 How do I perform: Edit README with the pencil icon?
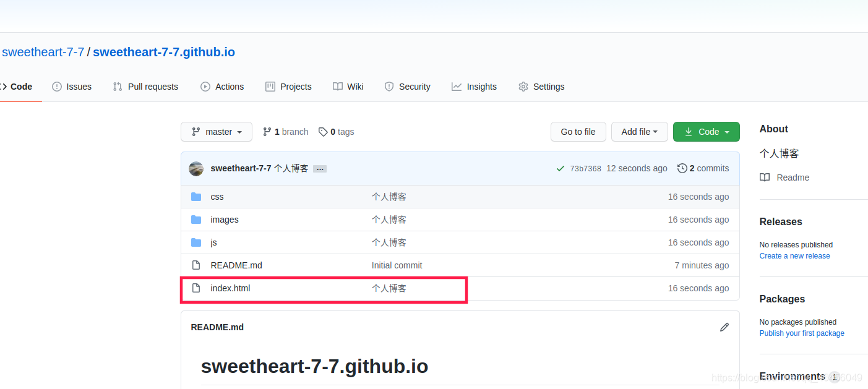[724, 327]
